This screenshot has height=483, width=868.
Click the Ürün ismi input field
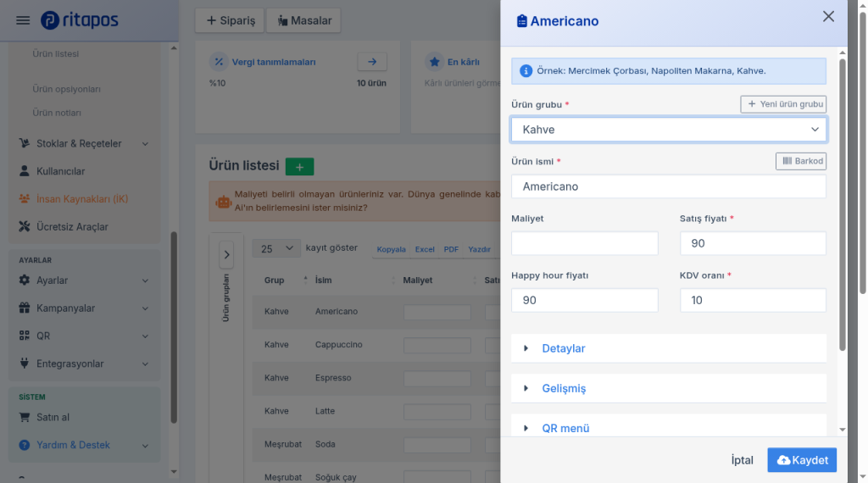click(669, 186)
